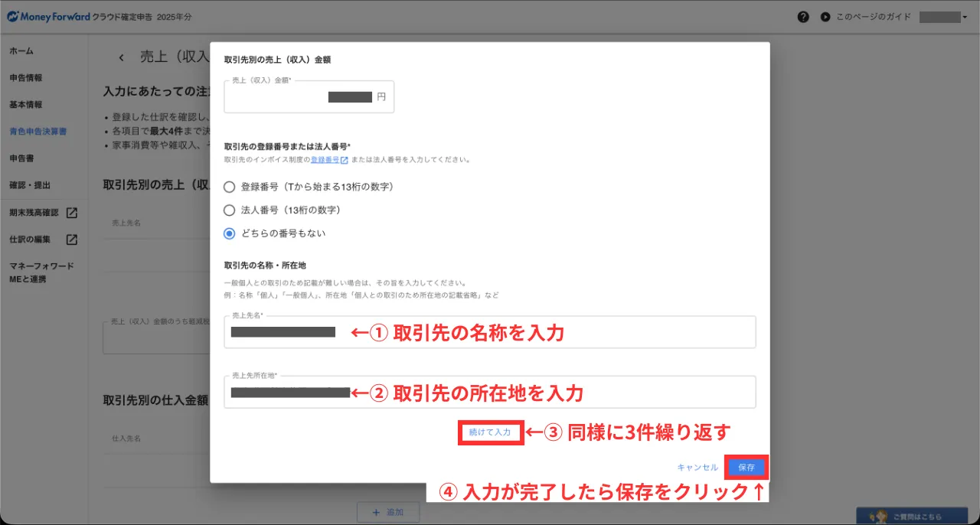Click the 保存 button
The image size is (980, 525).
click(x=746, y=467)
